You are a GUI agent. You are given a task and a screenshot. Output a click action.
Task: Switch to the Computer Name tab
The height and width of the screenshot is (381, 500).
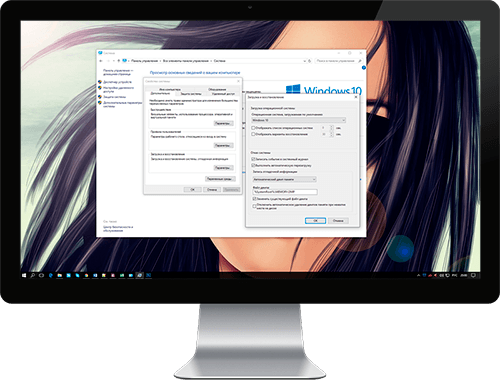point(170,89)
